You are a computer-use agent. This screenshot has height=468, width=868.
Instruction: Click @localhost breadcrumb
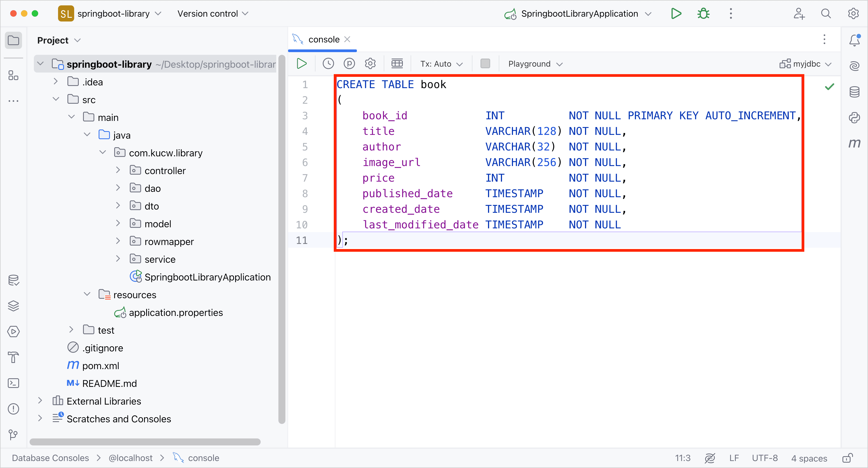130,458
